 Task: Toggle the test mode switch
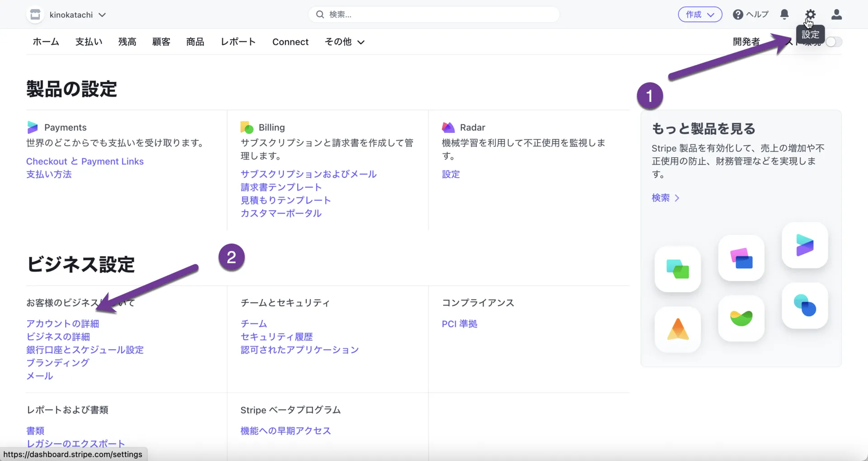coord(834,42)
